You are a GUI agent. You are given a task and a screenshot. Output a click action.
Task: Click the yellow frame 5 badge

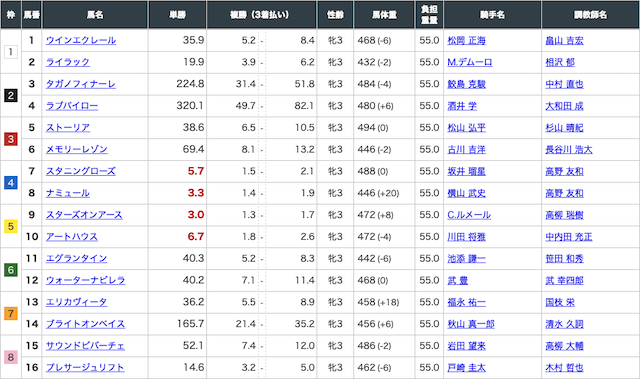[11, 226]
